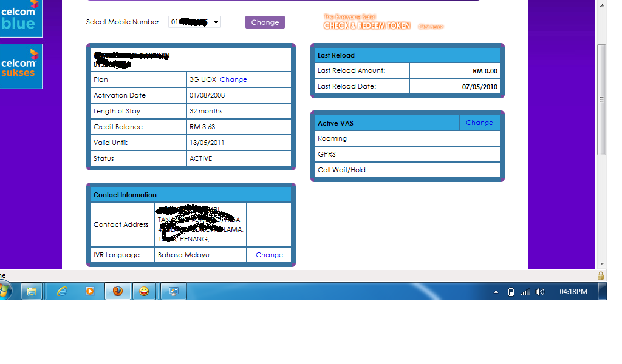Open Yahoo Messenger smiley taskbar icon

coord(144,292)
